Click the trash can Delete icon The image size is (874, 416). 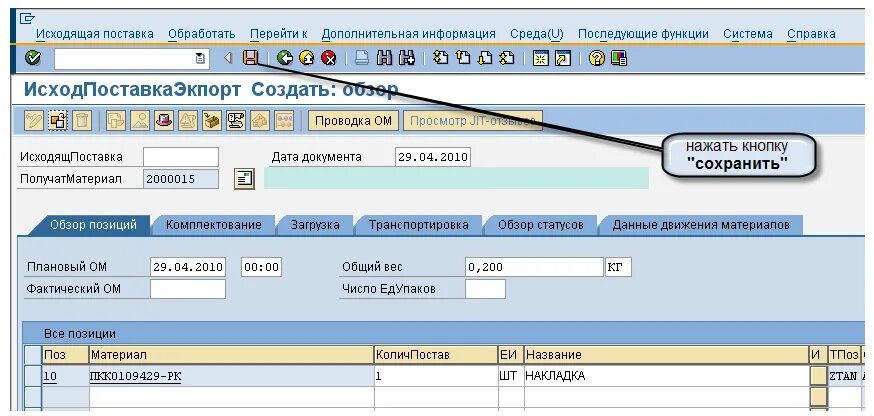coord(81,120)
